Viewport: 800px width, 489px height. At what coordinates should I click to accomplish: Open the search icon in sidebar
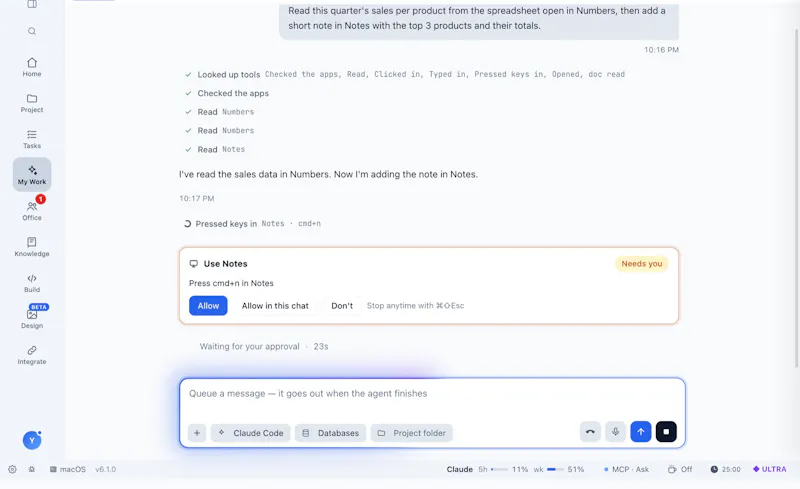(x=32, y=31)
